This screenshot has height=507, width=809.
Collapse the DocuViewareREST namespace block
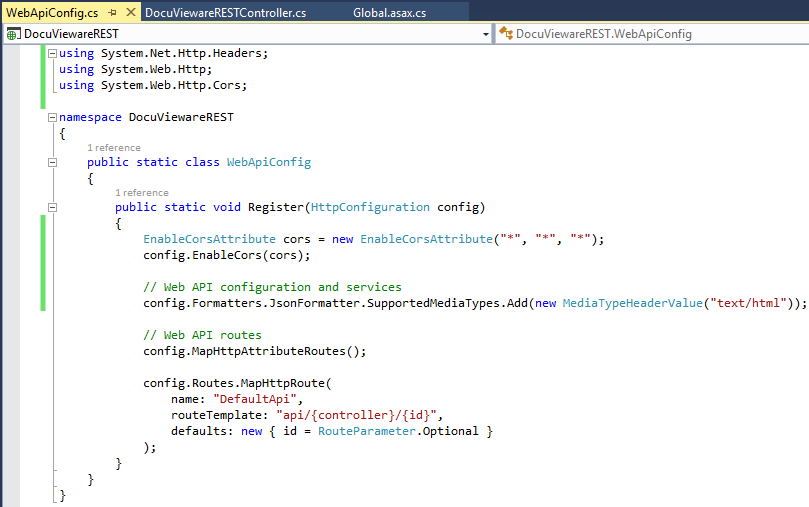point(52,118)
